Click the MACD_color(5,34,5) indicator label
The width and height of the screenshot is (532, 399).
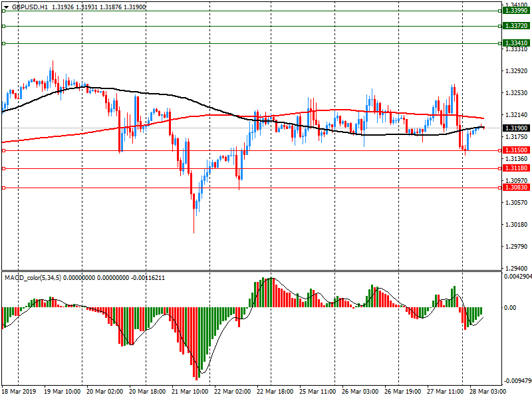pyautogui.click(x=33, y=277)
